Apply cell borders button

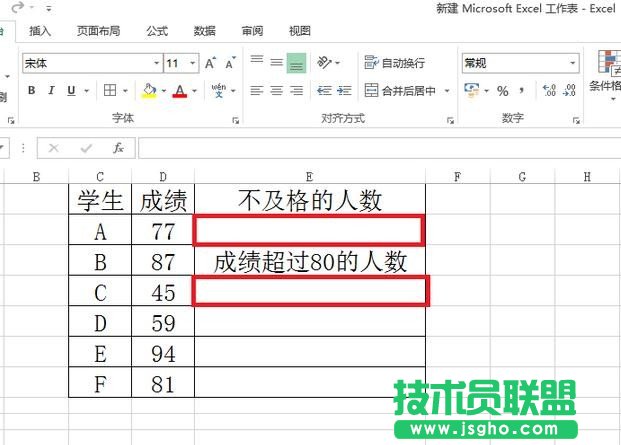coord(110,91)
